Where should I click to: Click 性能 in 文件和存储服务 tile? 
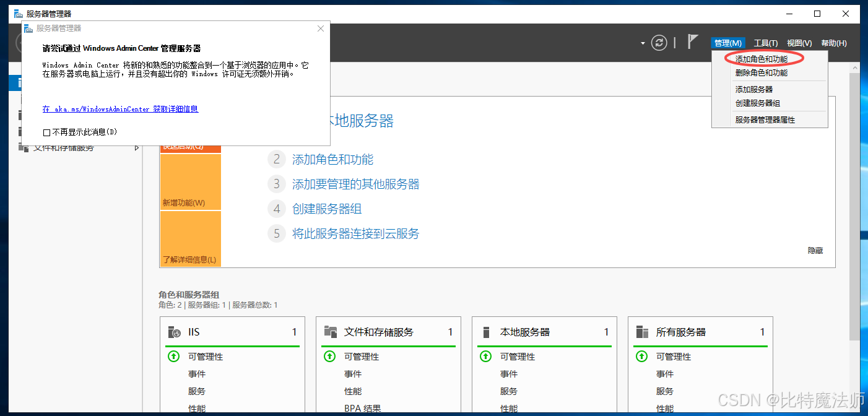tap(353, 391)
